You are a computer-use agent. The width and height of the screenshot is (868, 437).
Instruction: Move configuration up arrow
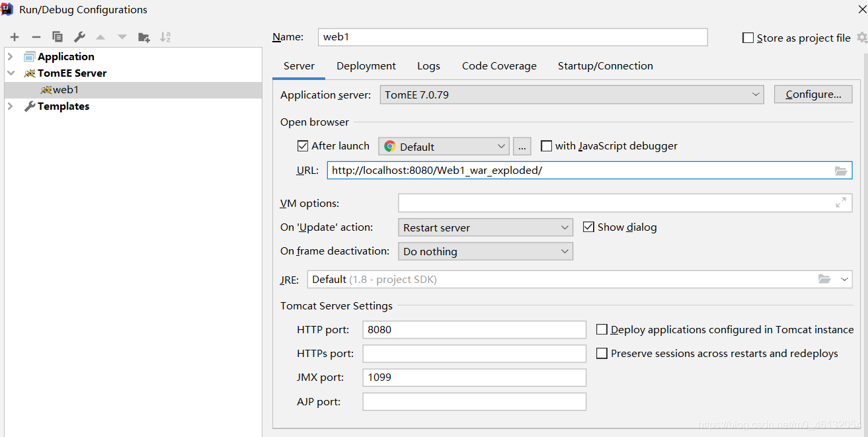(x=100, y=37)
